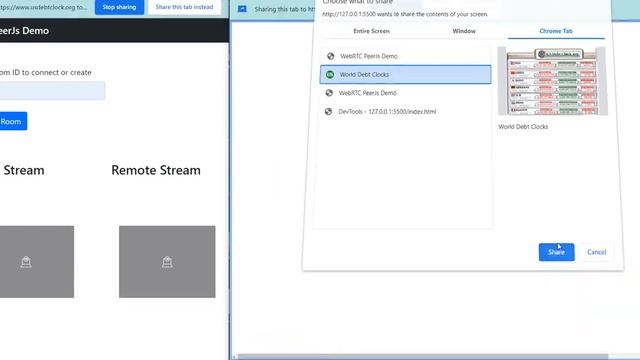Click the Stop sharing button
The image size is (640, 360).
click(119, 7)
